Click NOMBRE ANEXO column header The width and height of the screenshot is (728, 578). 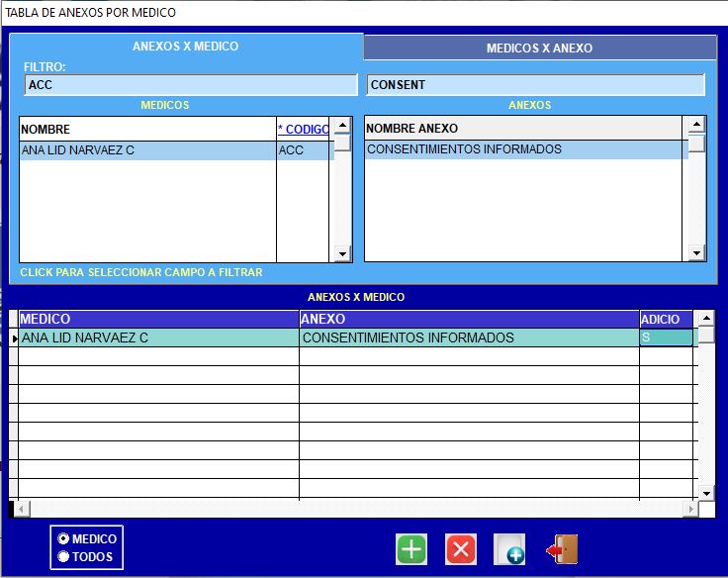(x=523, y=129)
